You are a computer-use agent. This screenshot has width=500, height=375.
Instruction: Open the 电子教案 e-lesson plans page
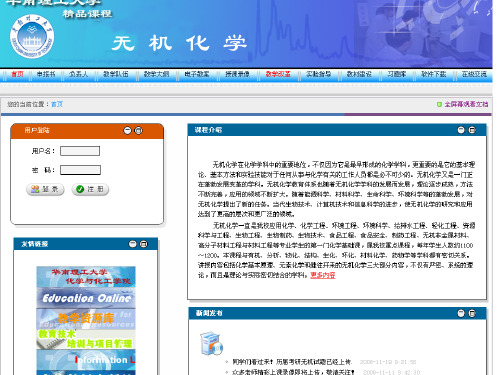click(197, 74)
